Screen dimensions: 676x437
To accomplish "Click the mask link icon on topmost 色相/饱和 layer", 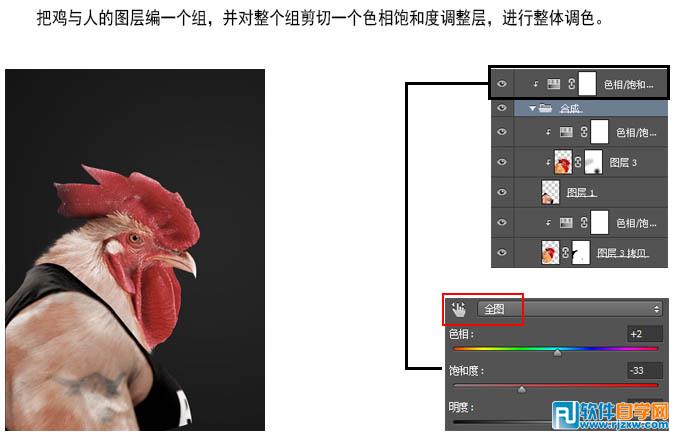I will [572, 84].
